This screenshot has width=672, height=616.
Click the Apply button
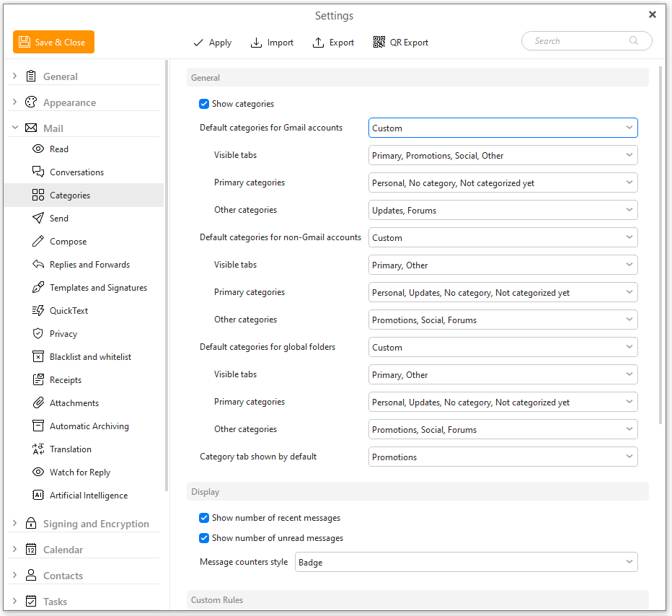pyautogui.click(x=212, y=43)
